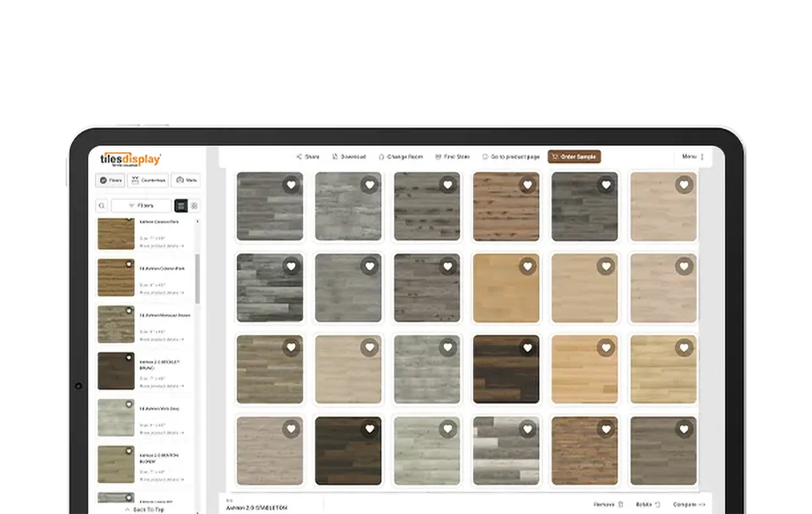Click the search icon in sidebar
812x514 pixels.
101,206
